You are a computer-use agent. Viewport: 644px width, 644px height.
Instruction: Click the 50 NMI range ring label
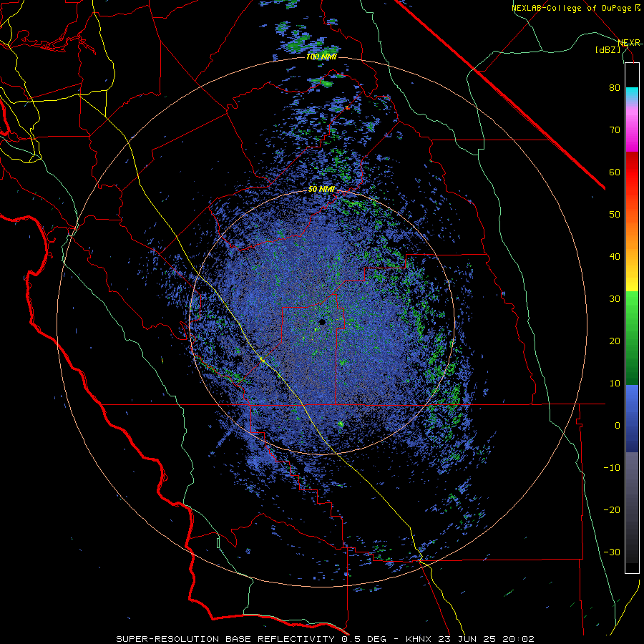321,190
